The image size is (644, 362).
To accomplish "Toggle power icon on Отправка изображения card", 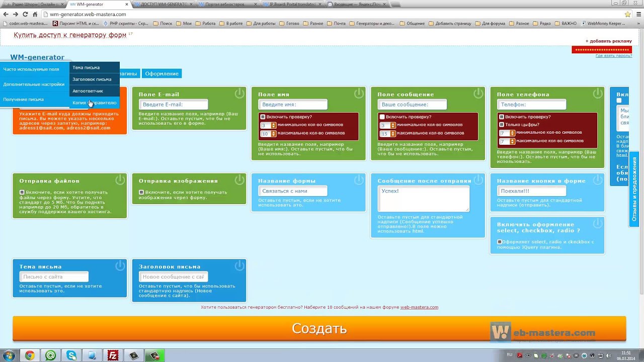I will (239, 179).
